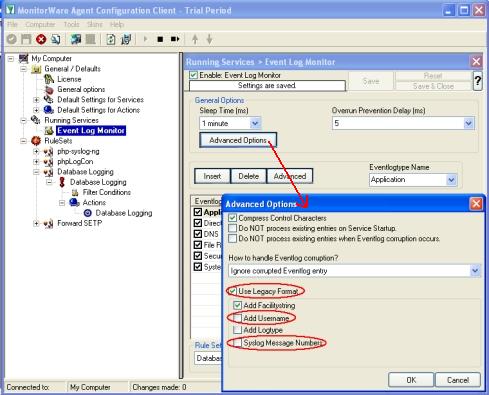The height and width of the screenshot is (395, 489).
Task: Click the Database Logging action circle icon
Action: [88, 213]
